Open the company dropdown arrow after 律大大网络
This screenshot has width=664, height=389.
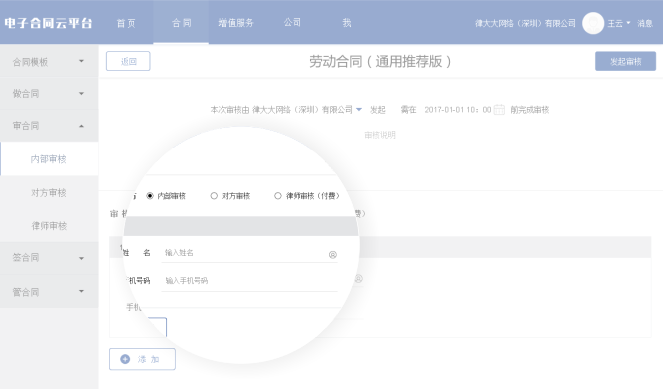tap(359, 110)
